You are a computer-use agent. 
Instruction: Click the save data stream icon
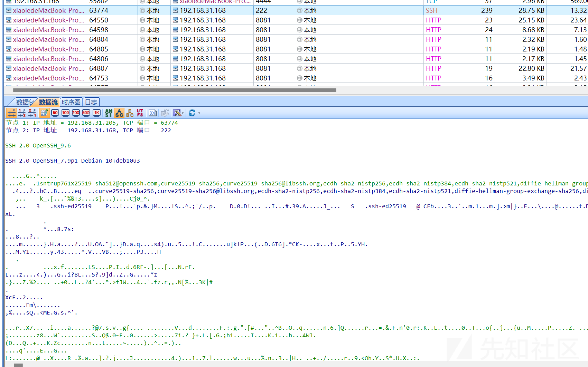click(177, 113)
